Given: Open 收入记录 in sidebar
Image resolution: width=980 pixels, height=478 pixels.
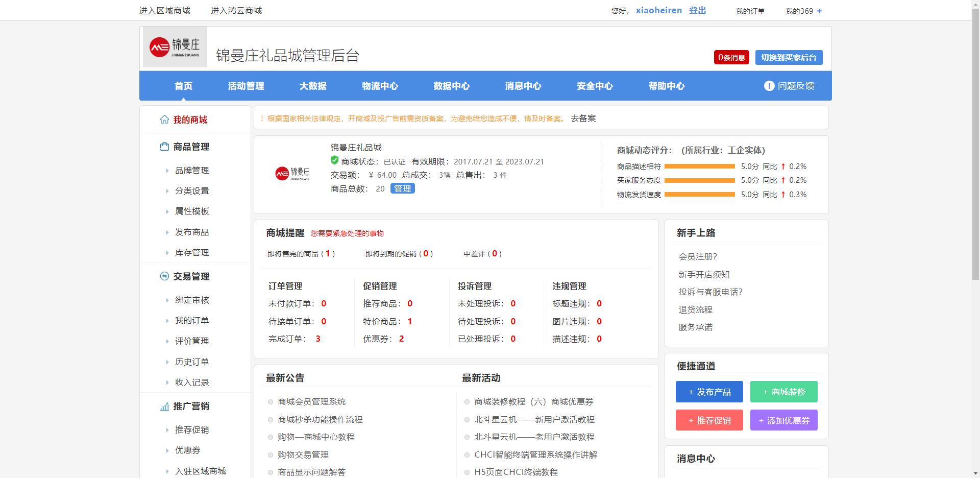Looking at the screenshot, I should click(192, 382).
